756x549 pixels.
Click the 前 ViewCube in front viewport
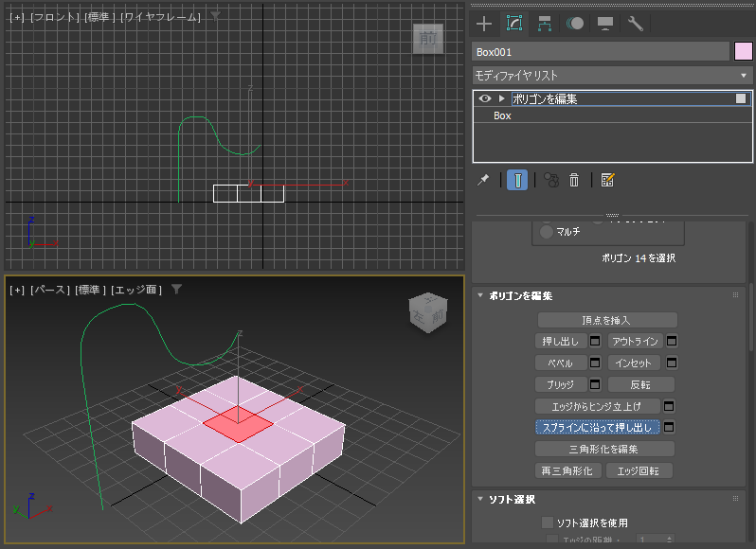coord(428,39)
